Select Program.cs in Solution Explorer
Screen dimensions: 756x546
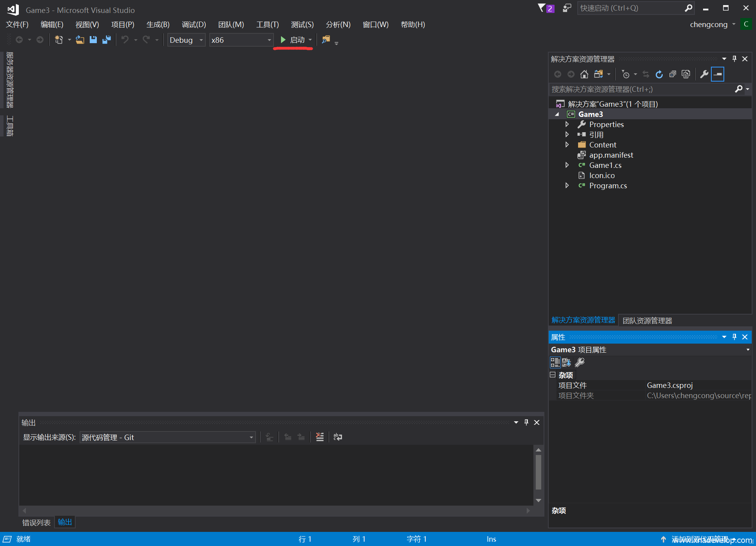608,186
